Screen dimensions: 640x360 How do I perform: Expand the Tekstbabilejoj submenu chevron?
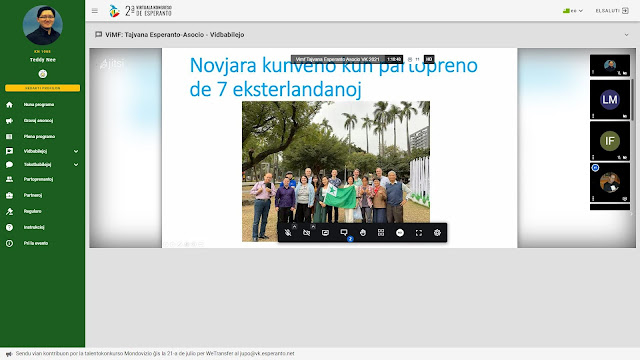[76, 165]
